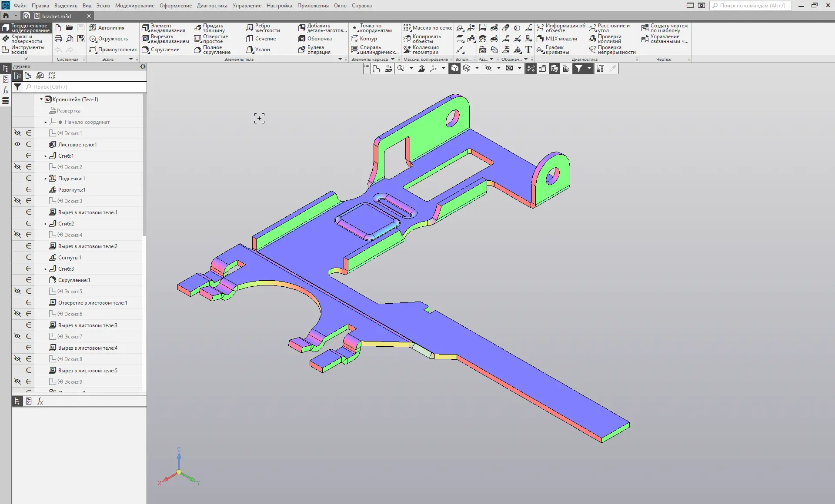Viewport: 835px width, 504px height.
Task: Click the filter funnel in the tree panel
Action: pos(17,87)
